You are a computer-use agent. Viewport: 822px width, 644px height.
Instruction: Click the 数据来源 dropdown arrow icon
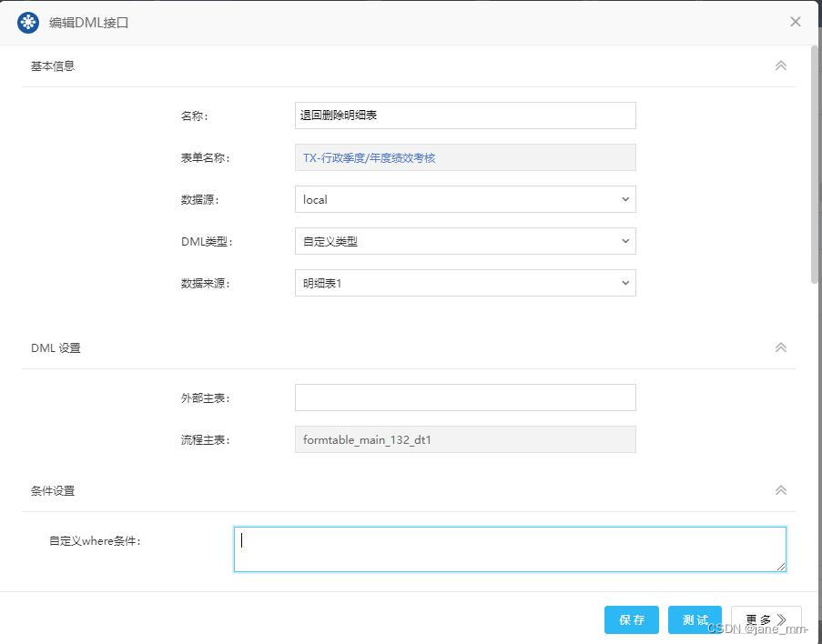624,283
